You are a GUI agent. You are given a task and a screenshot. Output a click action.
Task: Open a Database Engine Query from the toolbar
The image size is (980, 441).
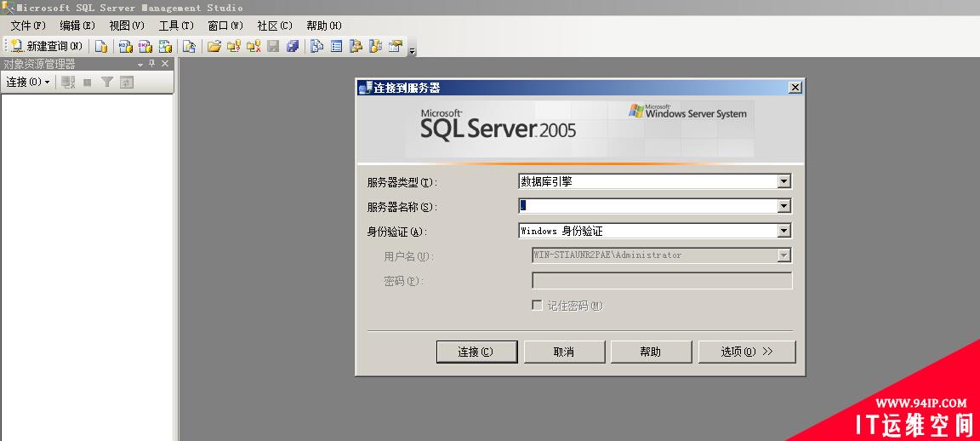(100, 46)
